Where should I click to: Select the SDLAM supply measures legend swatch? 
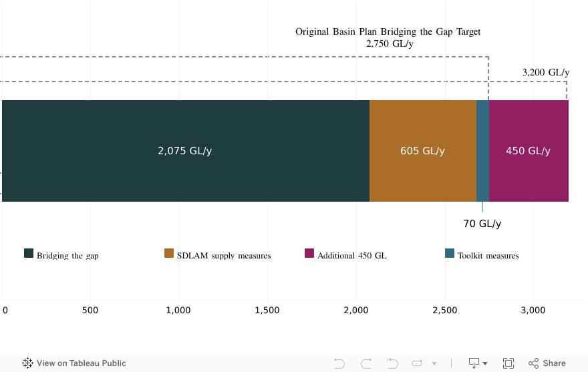click(x=169, y=254)
